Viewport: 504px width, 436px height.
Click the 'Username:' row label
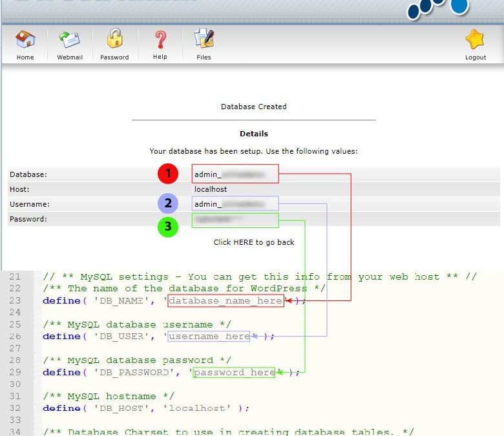coord(30,204)
